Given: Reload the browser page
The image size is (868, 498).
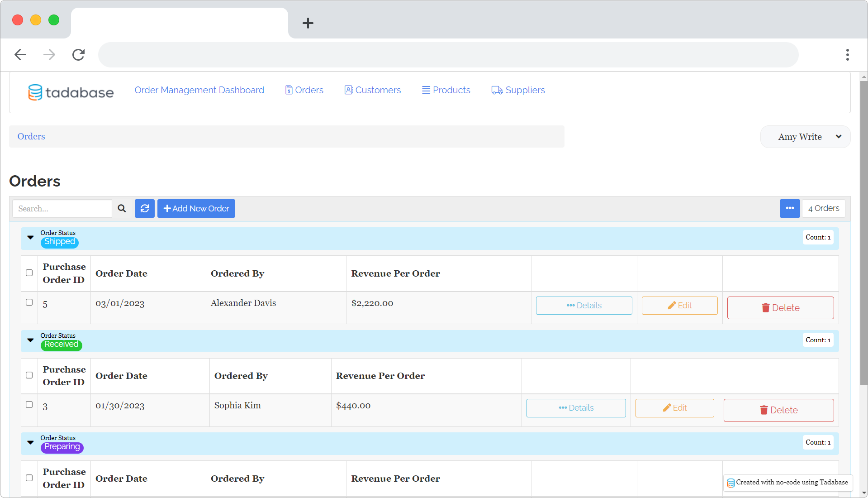Looking at the screenshot, I should [79, 55].
